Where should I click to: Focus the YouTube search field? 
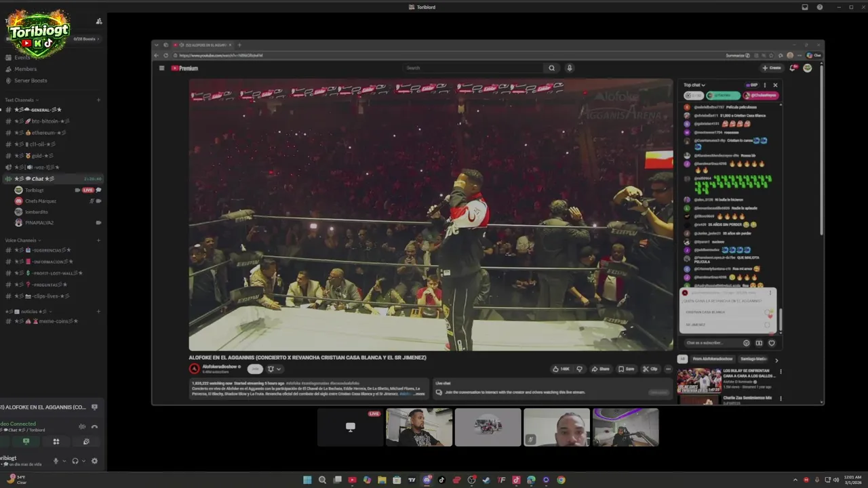(x=473, y=68)
